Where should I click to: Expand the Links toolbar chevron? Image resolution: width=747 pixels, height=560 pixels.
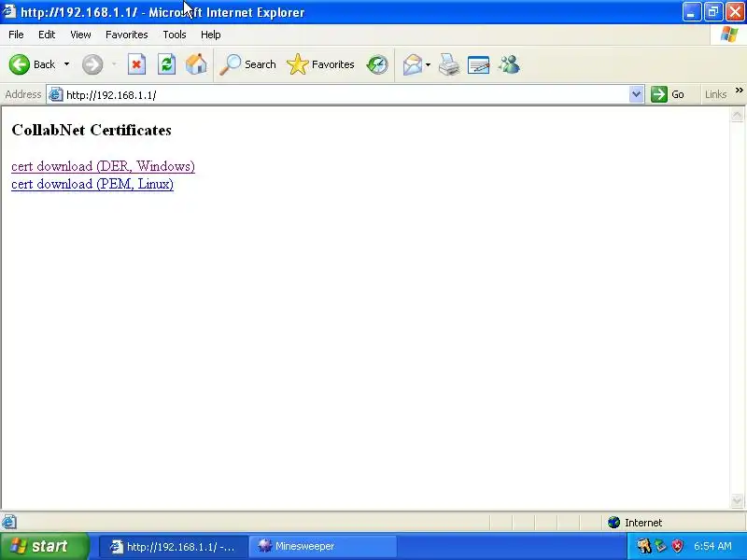[739, 91]
